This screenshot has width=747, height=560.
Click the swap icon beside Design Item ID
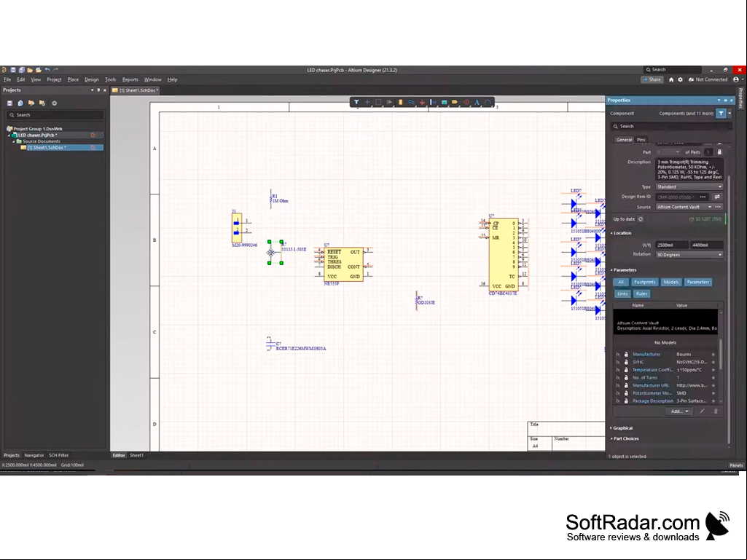pos(717,197)
